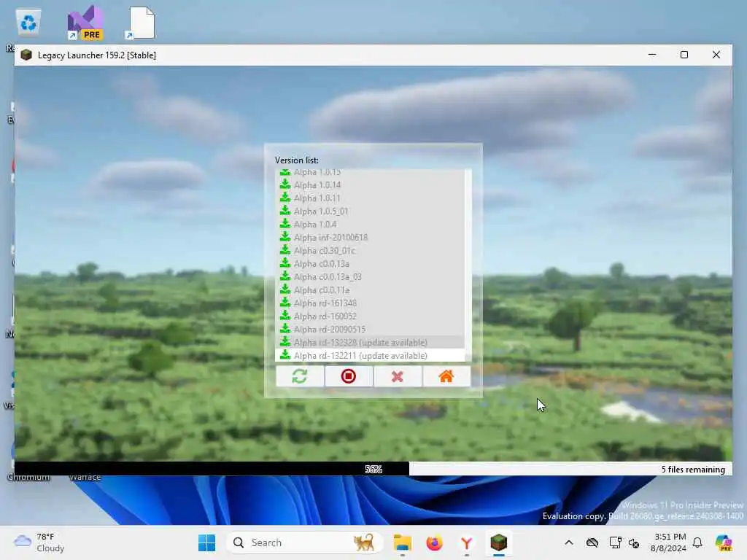747x560 pixels.
Task: Click the download icon beside Alpha inf-20100618
Action: tap(285, 237)
